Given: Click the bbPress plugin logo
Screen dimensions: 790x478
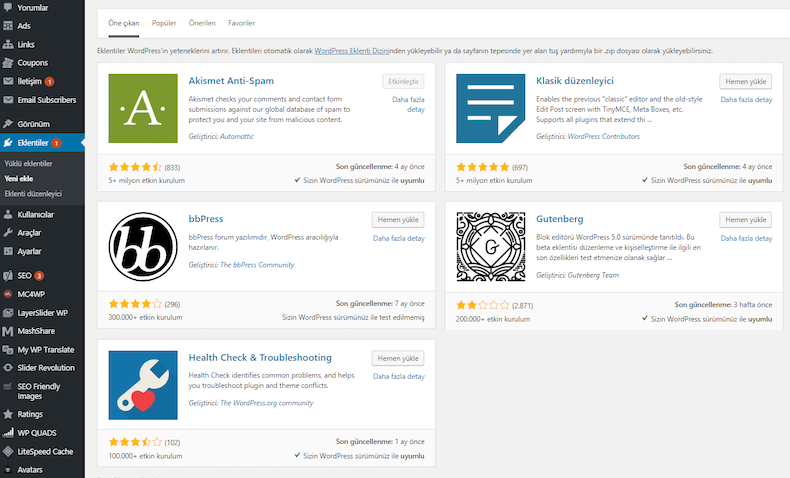Looking at the screenshot, I should click(x=143, y=247).
